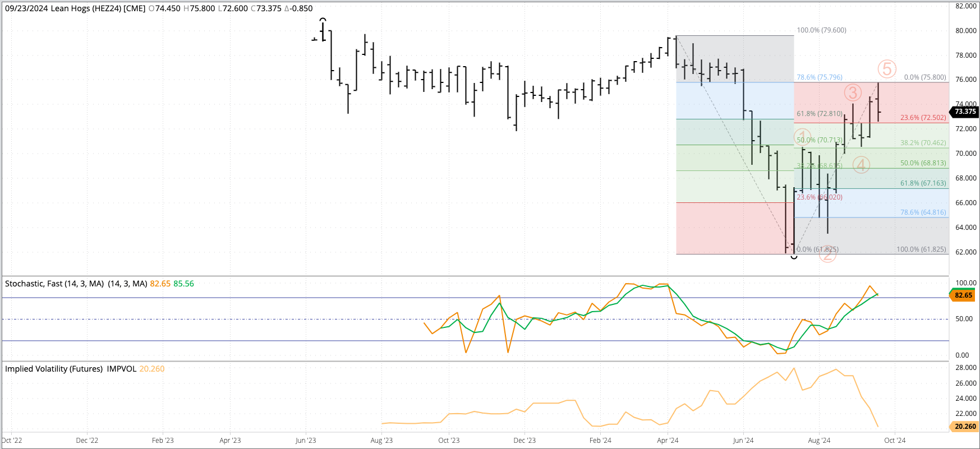Image resolution: width=980 pixels, height=449 pixels.
Task: Click the 23.6% (72.502) retracement label
Action: coord(923,118)
